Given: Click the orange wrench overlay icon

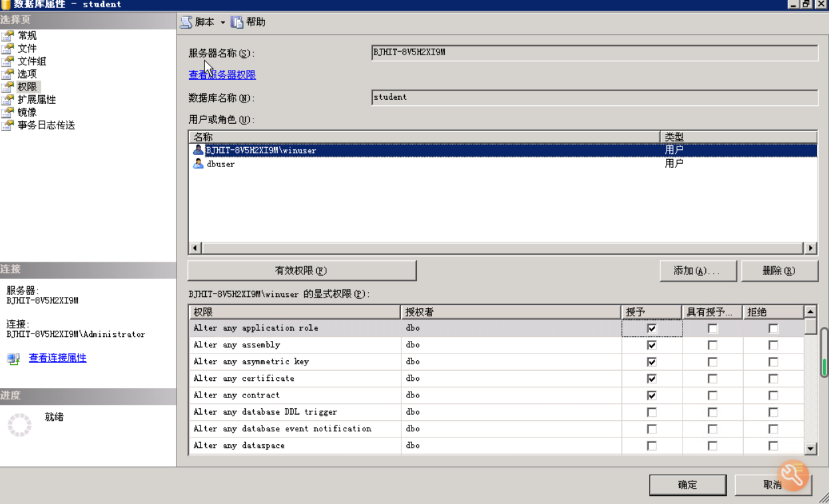Looking at the screenshot, I should click(792, 475).
